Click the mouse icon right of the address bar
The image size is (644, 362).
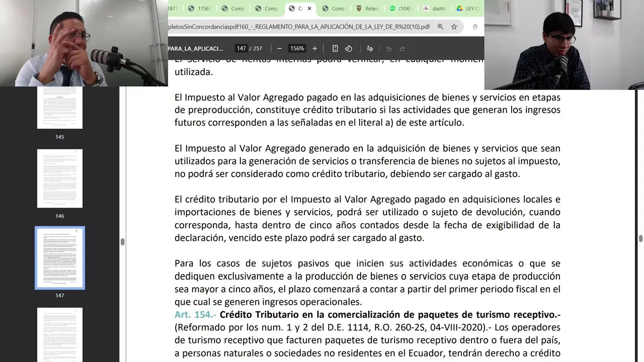(x=475, y=27)
